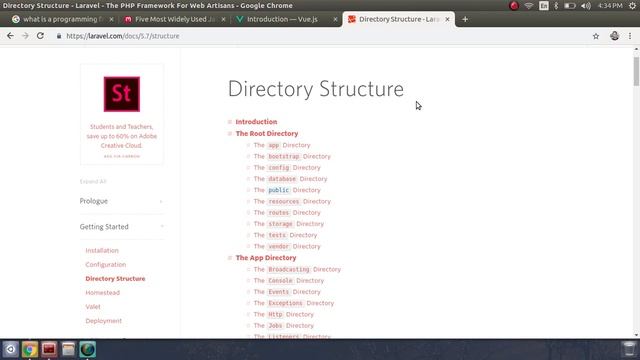Bookmark this page with the star icon
Image resolution: width=640 pixels, height=360 pixels.
tap(596, 36)
